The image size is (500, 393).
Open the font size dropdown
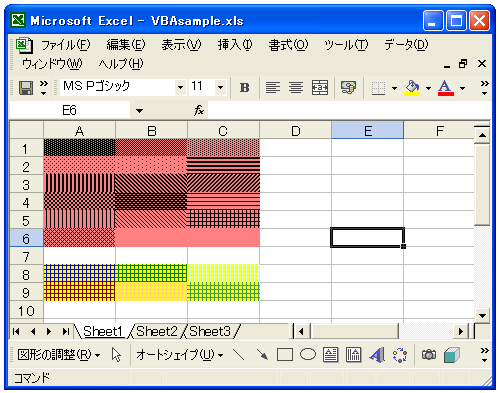pyautogui.click(x=220, y=88)
